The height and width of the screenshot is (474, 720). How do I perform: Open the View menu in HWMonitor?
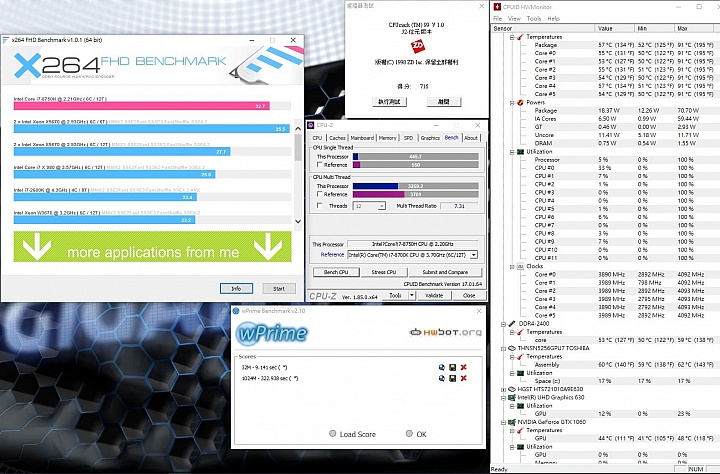point(514,19)
